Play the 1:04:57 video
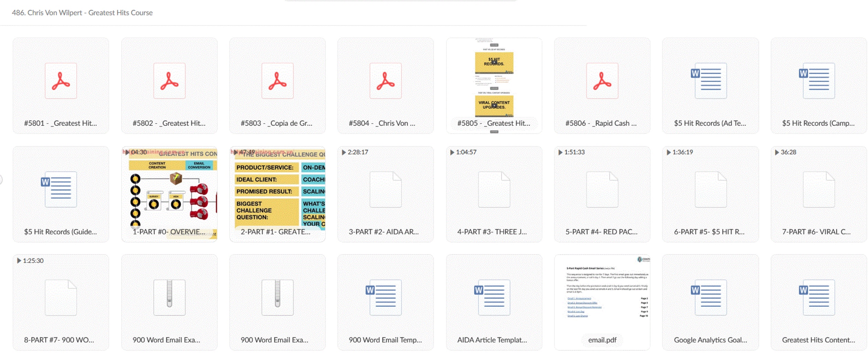868x358 pixels. point(452,152)
